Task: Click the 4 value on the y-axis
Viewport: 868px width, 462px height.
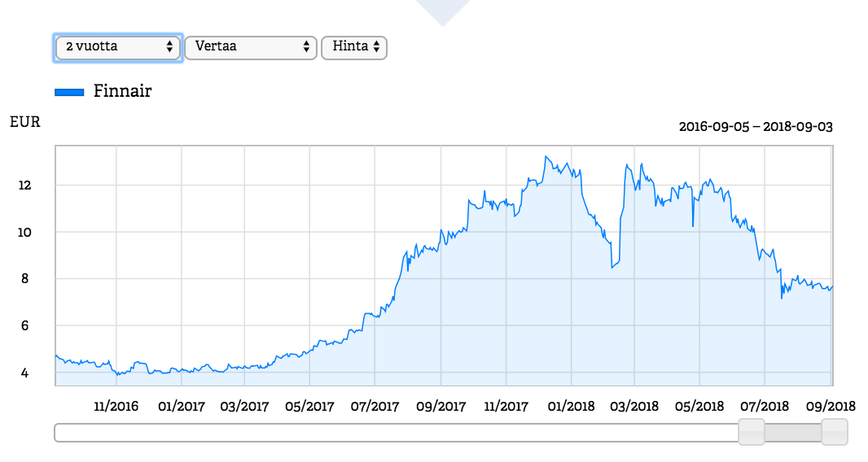Action: (24, 373)
